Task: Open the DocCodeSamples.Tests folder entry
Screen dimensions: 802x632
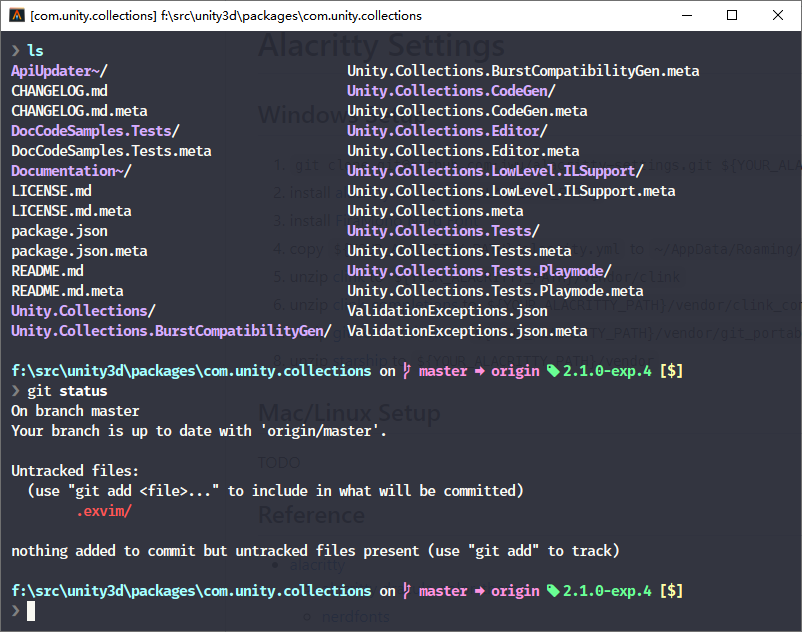Action: click(95, 130)
